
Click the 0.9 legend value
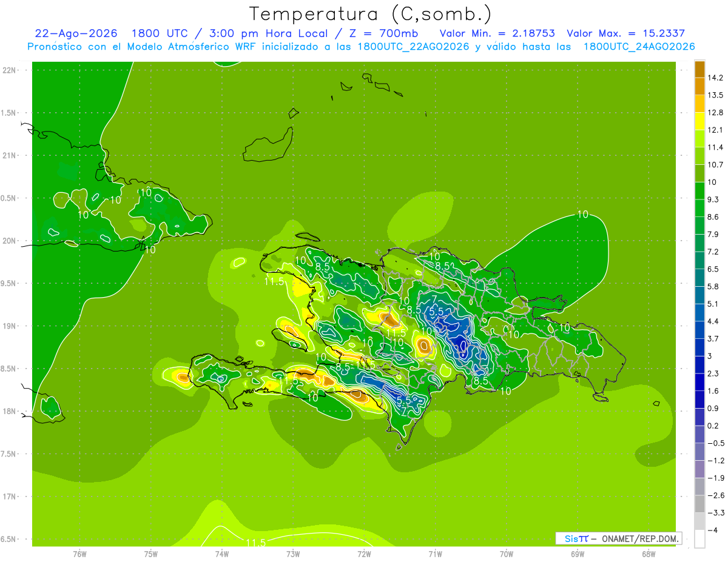point(713,409)
